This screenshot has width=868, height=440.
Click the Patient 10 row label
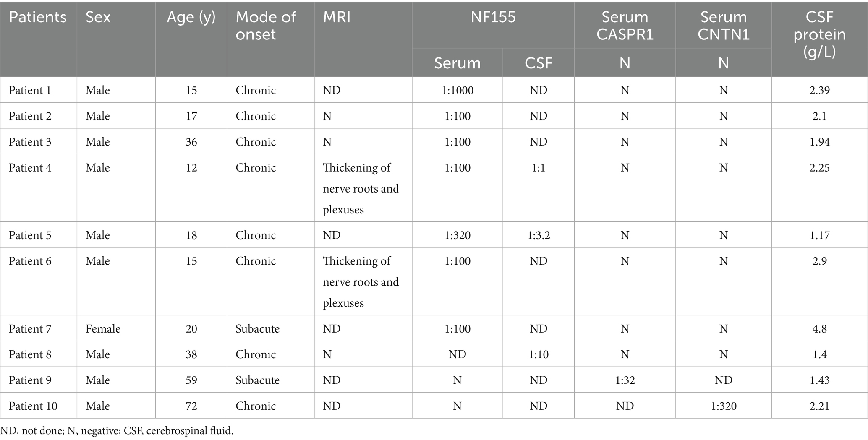pyautogui.click(x=33, y=406)
